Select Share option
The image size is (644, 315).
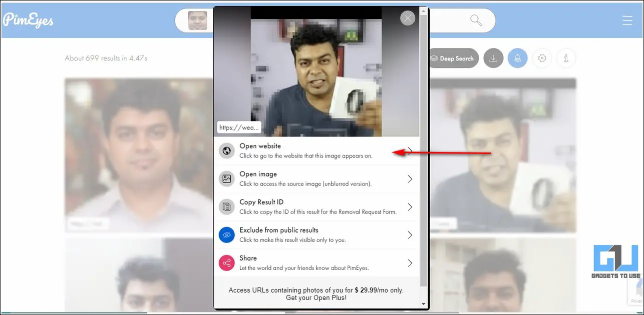pos(316,263)
